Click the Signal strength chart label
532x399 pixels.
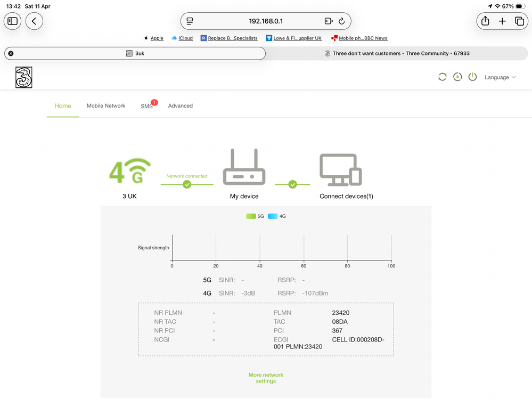153,248
